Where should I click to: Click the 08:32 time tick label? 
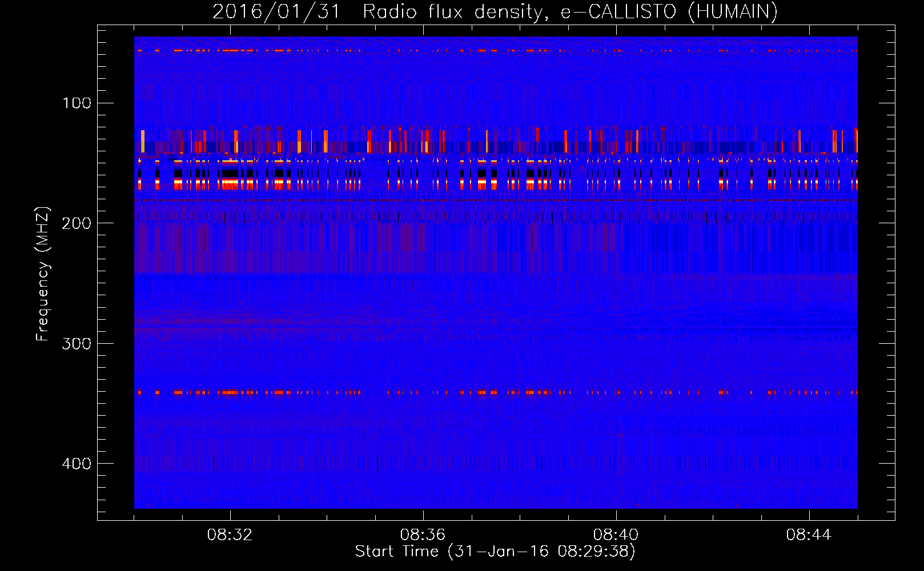pos(230,535)
